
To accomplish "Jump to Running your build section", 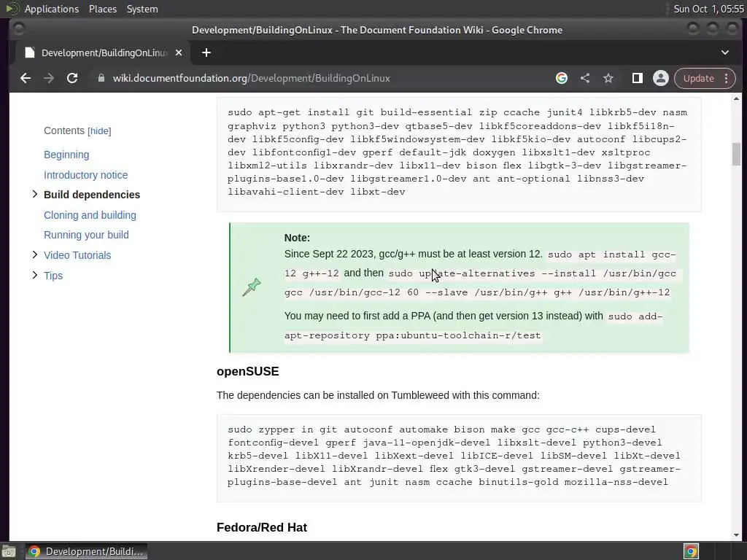I will 86,235.
